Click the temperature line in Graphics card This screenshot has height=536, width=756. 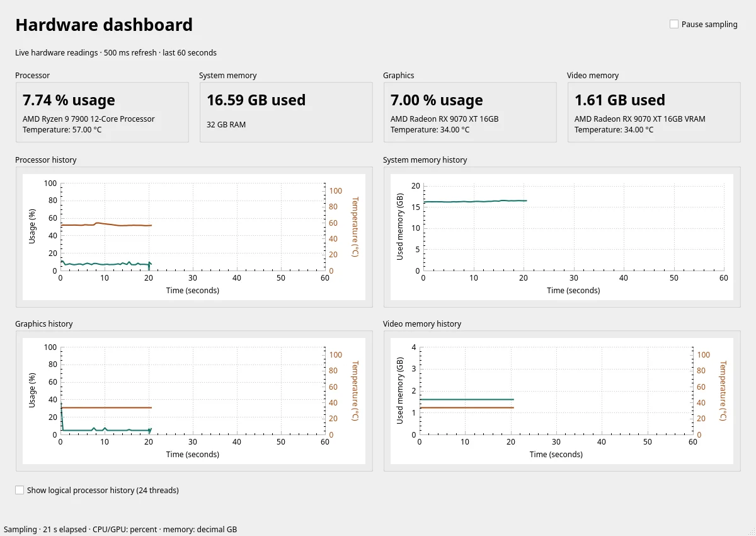tap(430, 130)
